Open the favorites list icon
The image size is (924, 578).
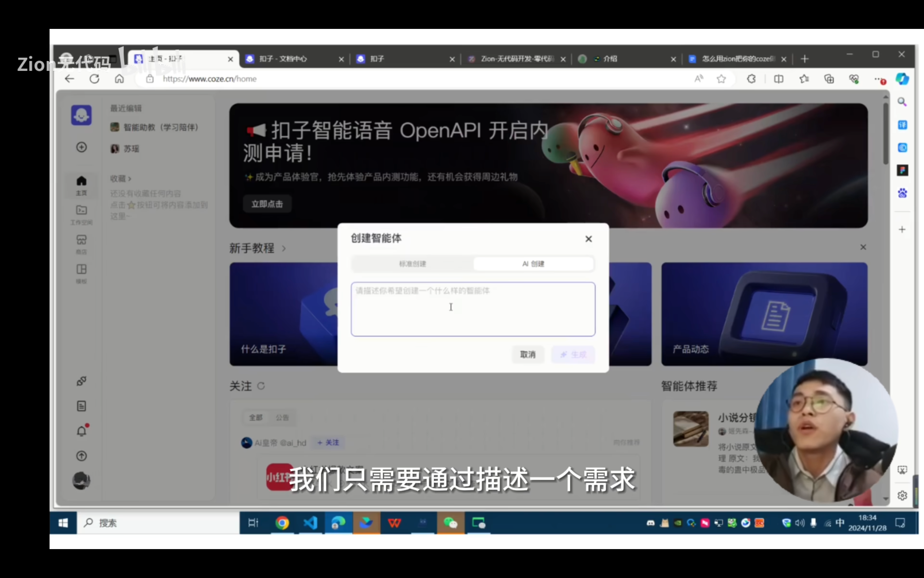click(804, 79)
